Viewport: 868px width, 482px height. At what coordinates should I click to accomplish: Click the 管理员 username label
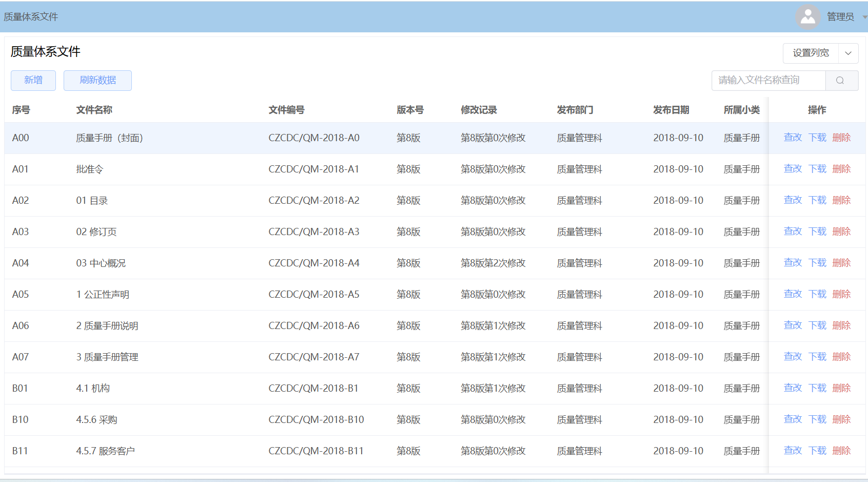coord(840,17)
